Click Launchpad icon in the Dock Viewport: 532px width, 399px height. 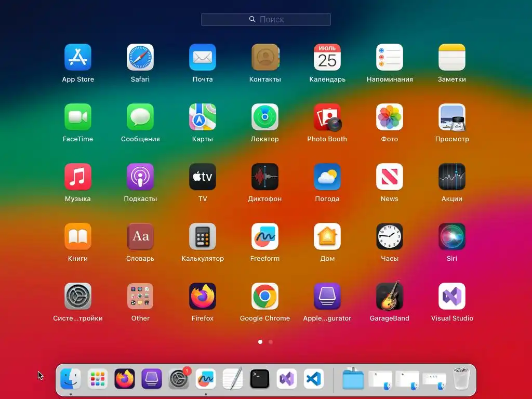(98, 379)
